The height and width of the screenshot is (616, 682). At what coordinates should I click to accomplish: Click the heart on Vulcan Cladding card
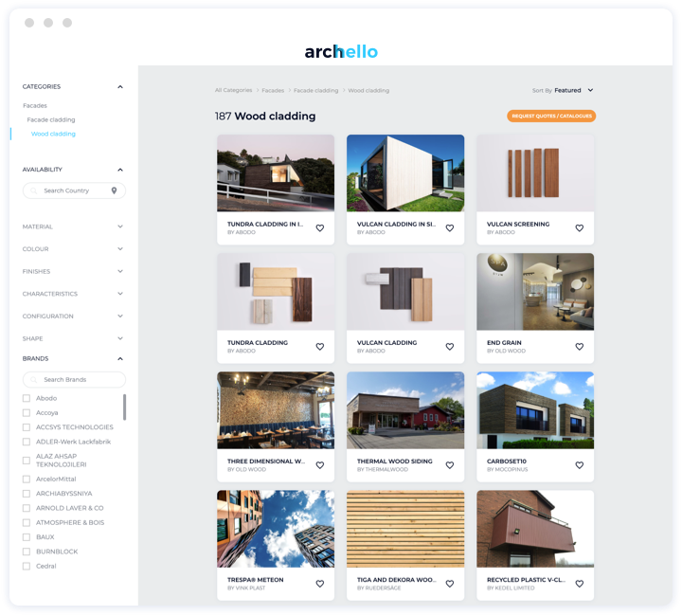point(450,347)
